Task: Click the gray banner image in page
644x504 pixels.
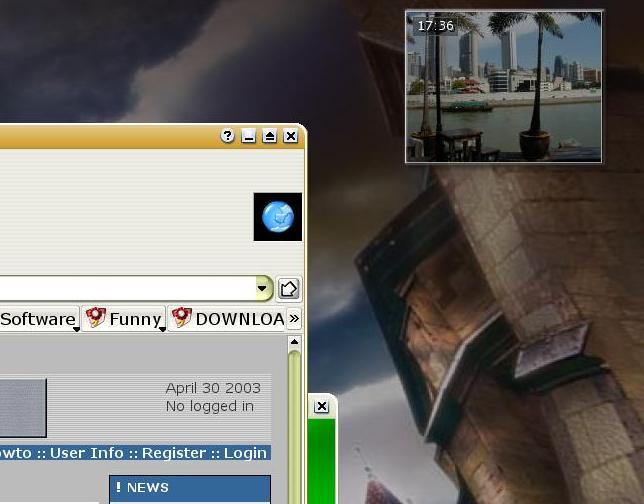Action: [23, 408]
